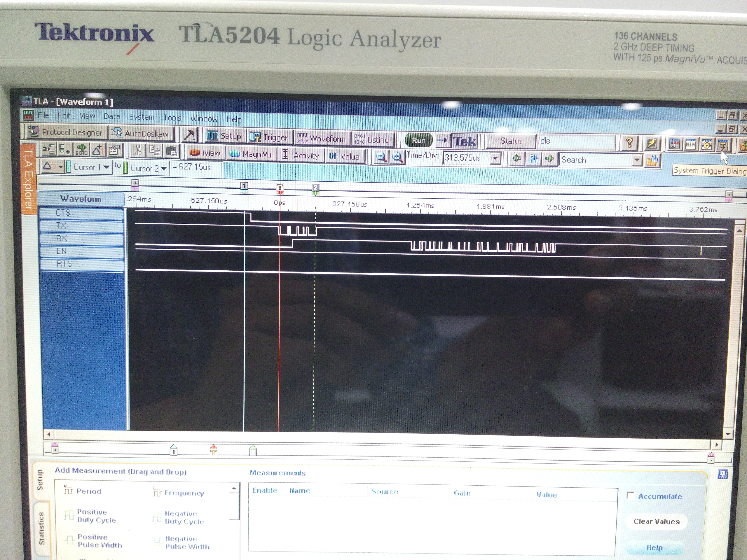Viewport: 747px width, 560px height.
Task: Click the yellow question mark Help icon
Action: pyautogui.click(x=629, y=143)
